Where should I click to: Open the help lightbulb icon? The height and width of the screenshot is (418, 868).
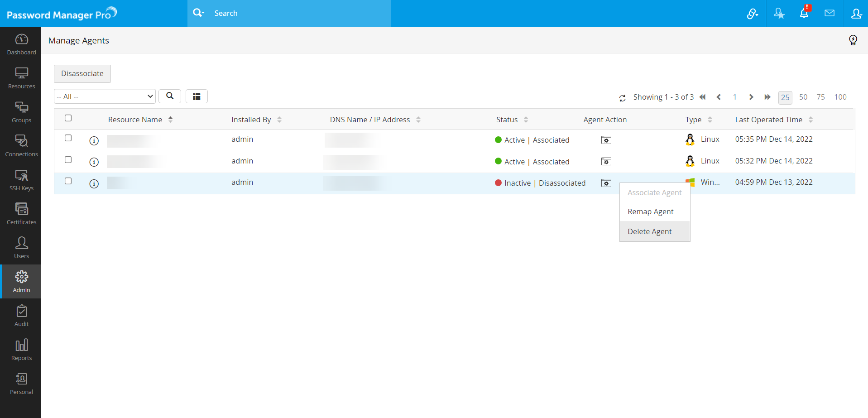pos(853,40)
